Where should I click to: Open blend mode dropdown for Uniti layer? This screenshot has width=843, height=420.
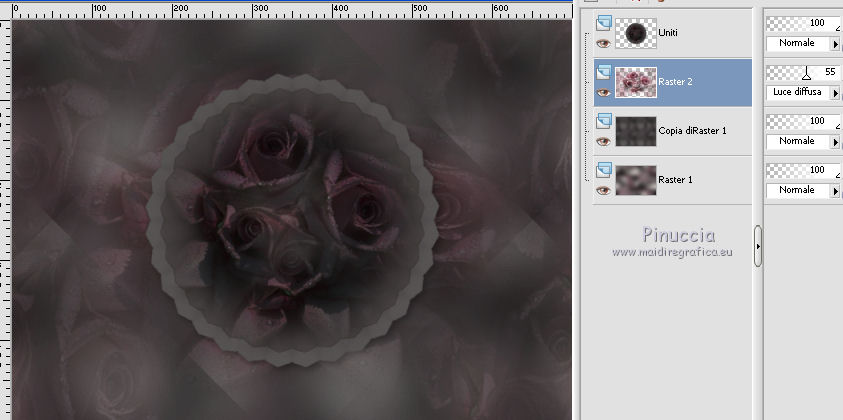(835, 44)
